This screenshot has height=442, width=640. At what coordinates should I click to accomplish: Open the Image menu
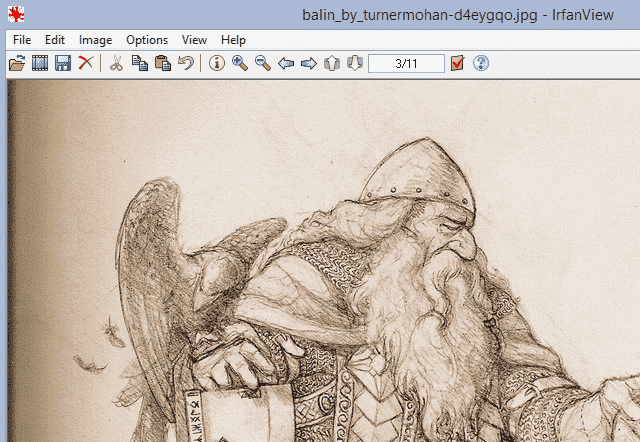96,40
